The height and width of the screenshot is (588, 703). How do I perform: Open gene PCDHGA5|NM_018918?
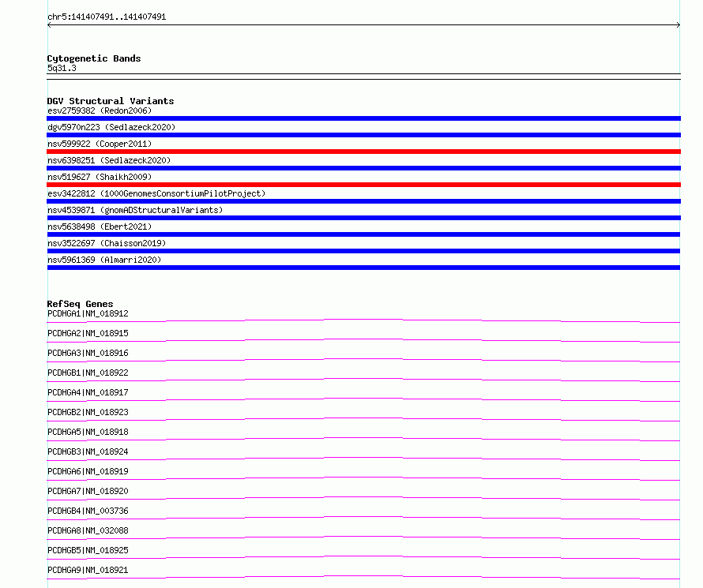88,432
